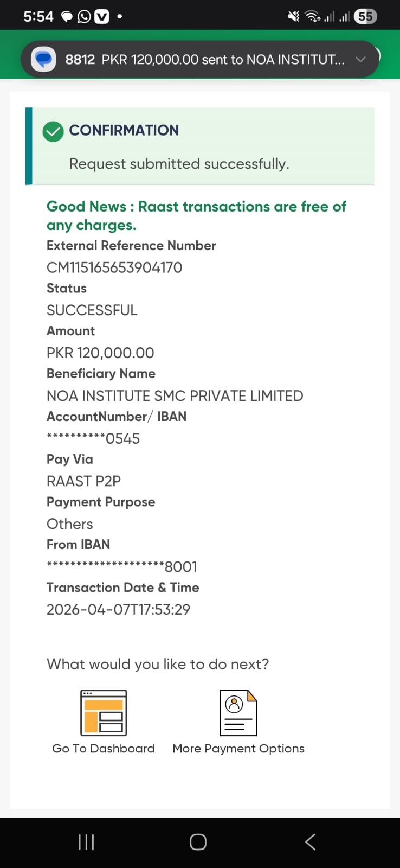The height and width of the screenshot is (868, 400).
Task: Tap the green confirmation checkmark icon
Action: 53,131
